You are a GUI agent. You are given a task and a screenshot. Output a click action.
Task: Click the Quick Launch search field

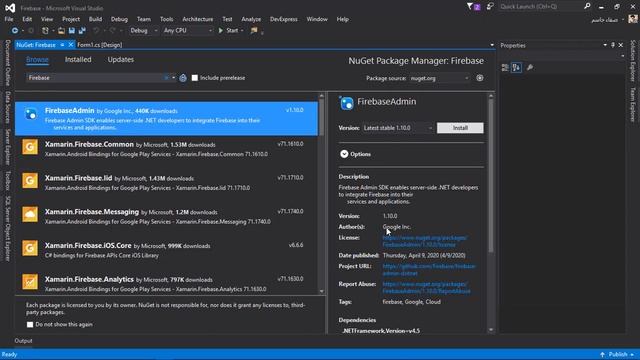point(540,7)
